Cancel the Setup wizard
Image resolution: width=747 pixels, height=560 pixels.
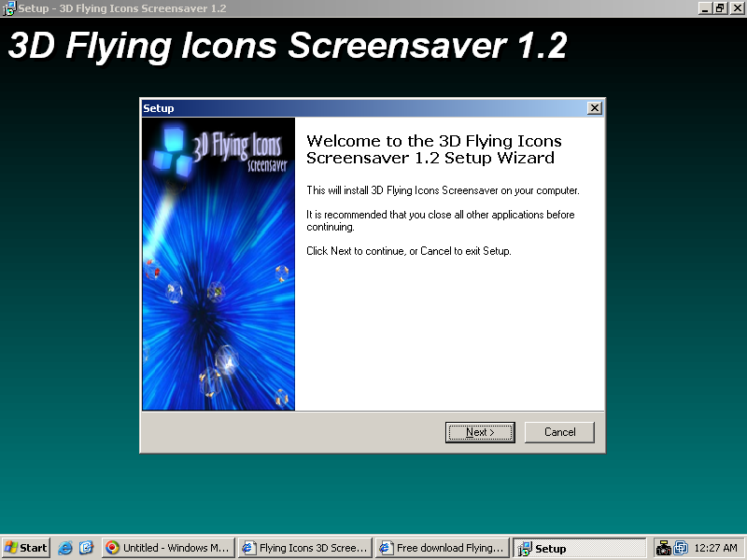tap(559, 432)
